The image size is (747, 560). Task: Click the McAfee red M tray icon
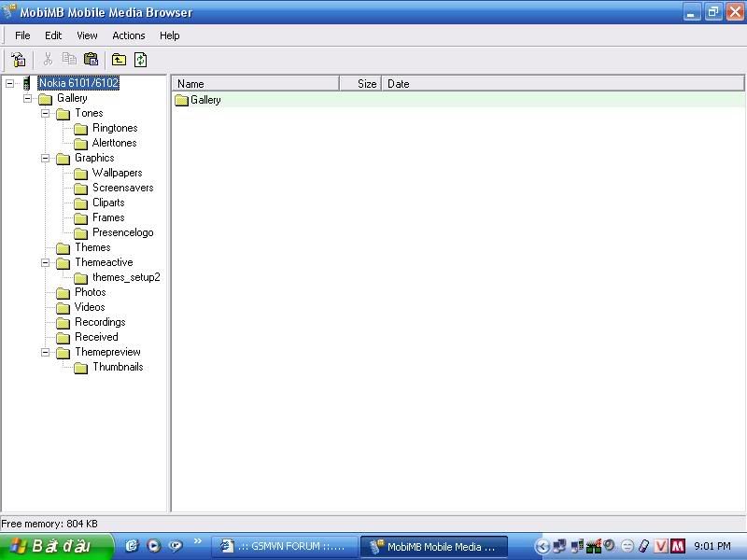coord(678,546)
